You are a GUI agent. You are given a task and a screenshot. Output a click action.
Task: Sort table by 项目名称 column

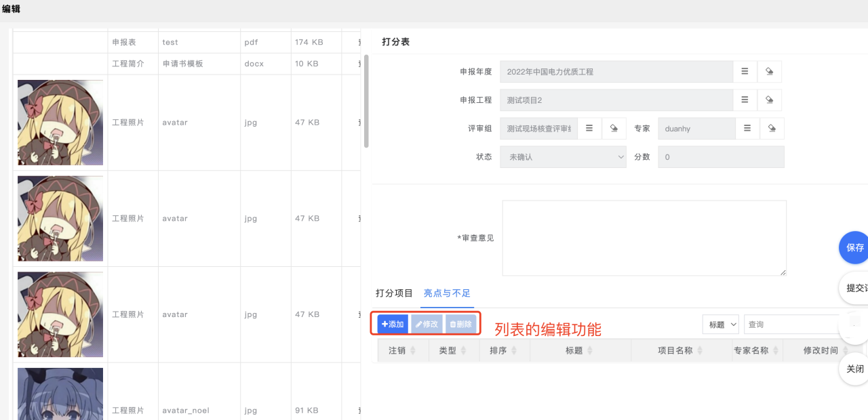pos(681,350)
